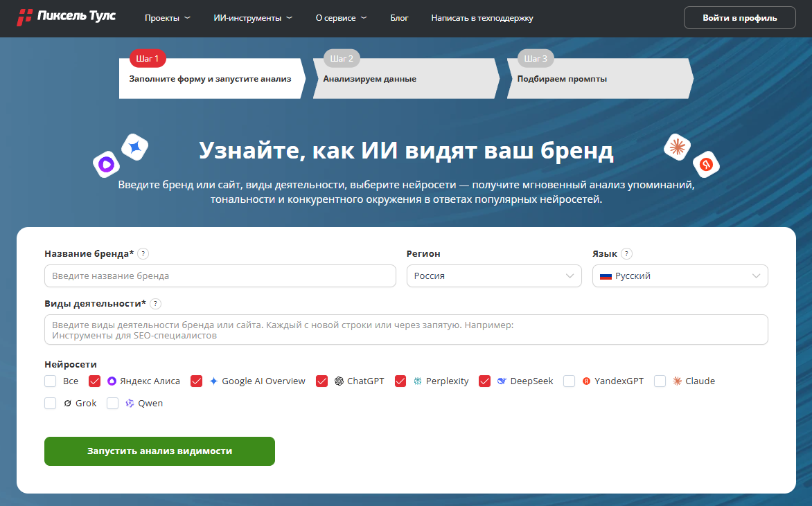Click the help icon next to Язык
The image size is (812, 506).
pyautogui.click(x=626, y=253)
